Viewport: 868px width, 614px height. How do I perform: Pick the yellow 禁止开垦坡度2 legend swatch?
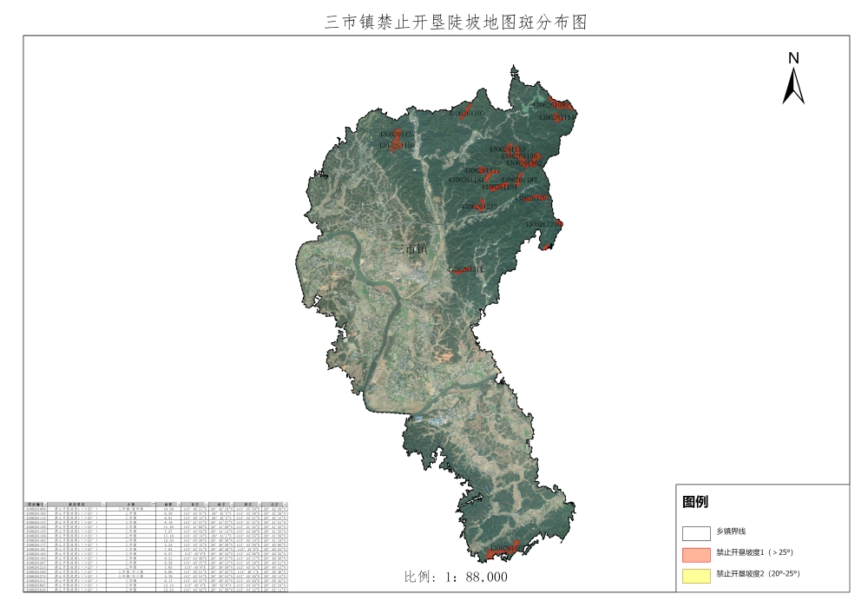coord(695,574)
